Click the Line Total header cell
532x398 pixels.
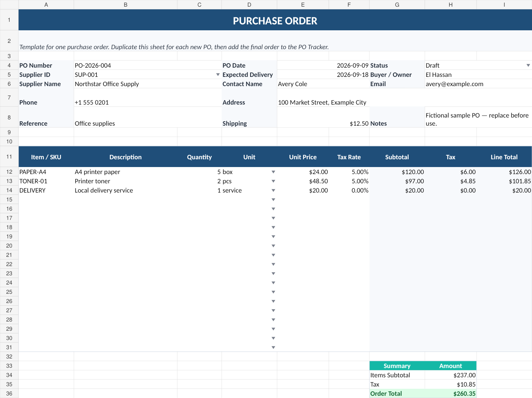[x=504, y=157]
